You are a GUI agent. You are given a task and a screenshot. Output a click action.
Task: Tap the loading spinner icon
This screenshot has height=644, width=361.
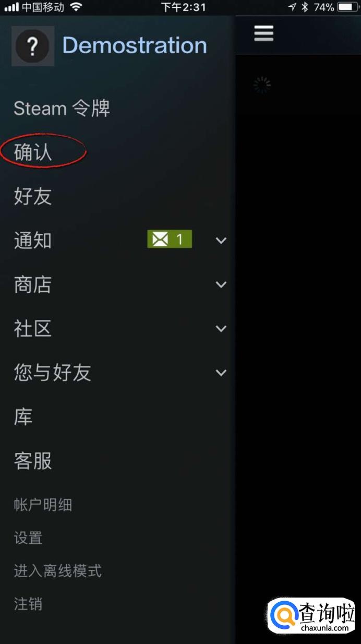(262, 85)
